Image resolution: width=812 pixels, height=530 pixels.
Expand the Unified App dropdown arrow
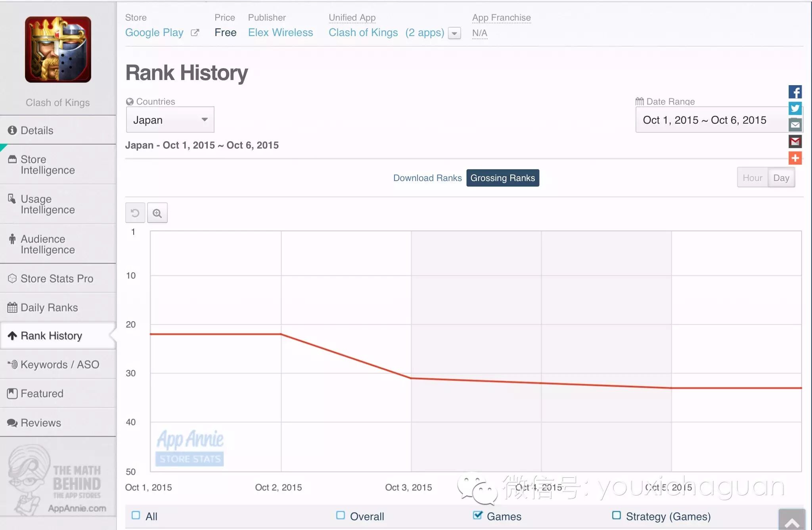tap(454, 33)
